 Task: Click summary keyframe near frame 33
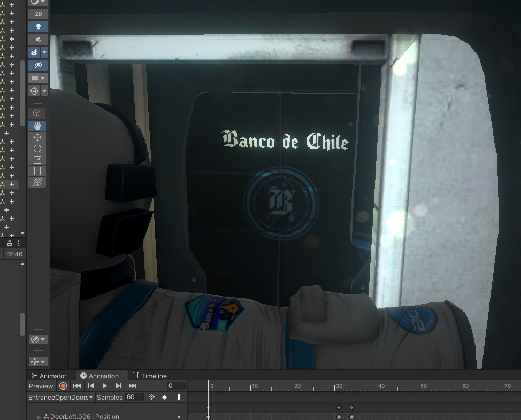click(351, 407)
